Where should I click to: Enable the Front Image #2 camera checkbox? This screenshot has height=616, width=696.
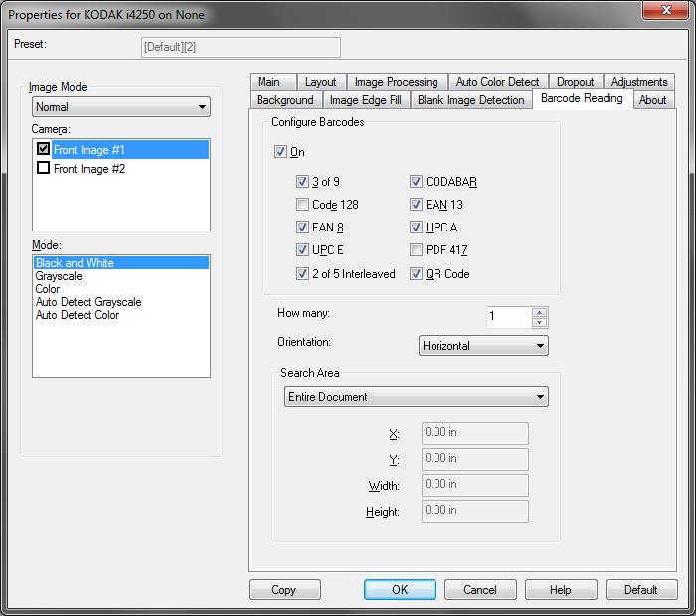[x=43, y=168]
